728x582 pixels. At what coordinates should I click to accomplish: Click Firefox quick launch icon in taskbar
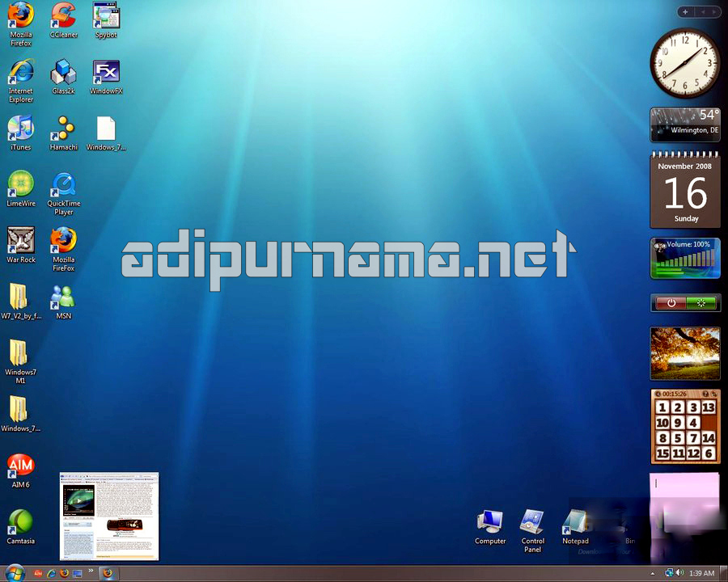64,573
